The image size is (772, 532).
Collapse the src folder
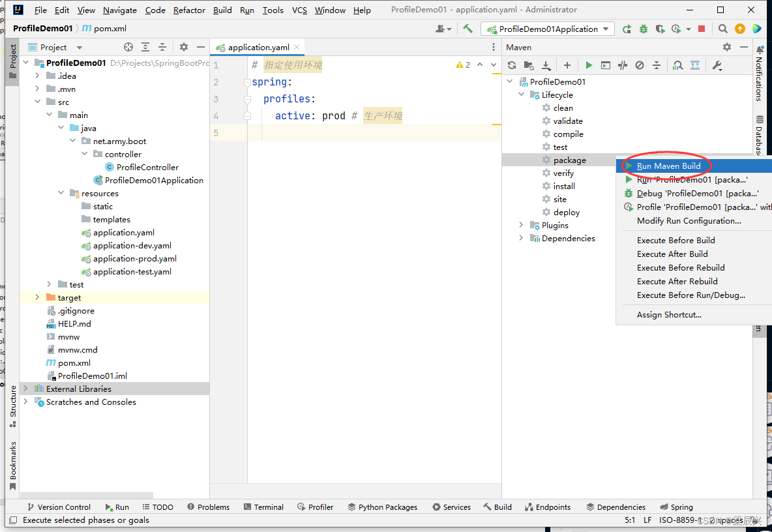pos(37,102)
